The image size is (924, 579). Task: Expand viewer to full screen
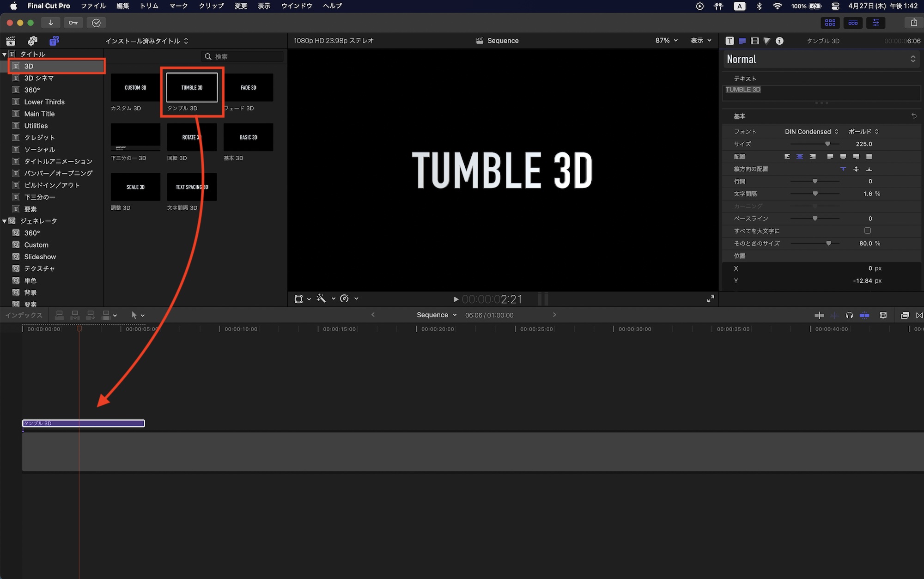click(x=711, y=299)
